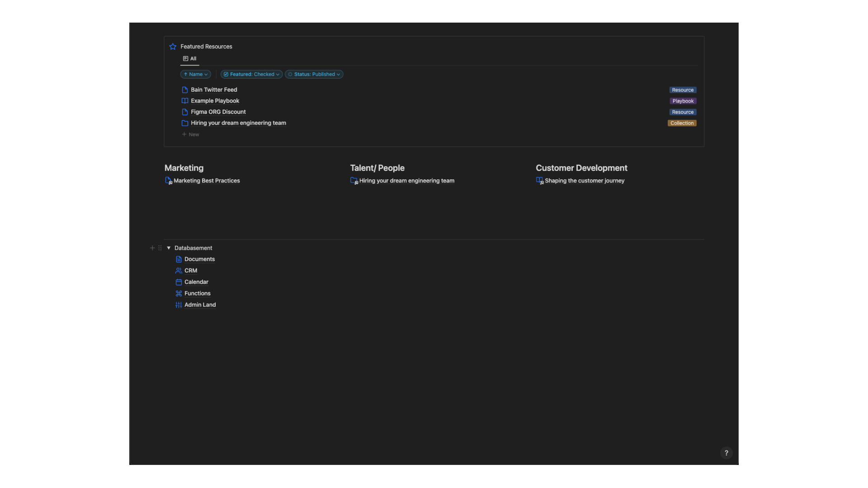868x488 pixels.
Task: Click the drag handle beside Databasement
Action: (x=160, y=248)
